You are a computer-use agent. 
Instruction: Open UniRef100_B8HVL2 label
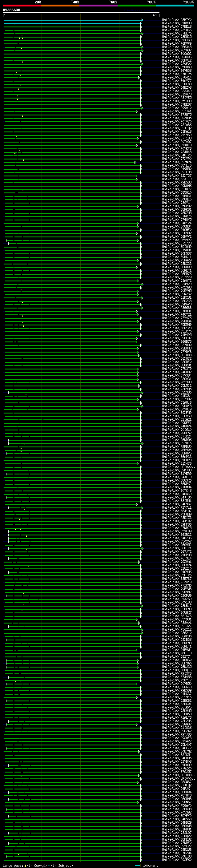click(x=177, y=61)
